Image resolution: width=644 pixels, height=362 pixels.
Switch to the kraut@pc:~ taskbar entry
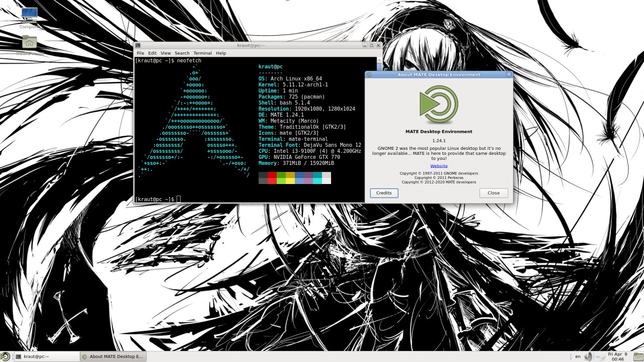point(46,356)
